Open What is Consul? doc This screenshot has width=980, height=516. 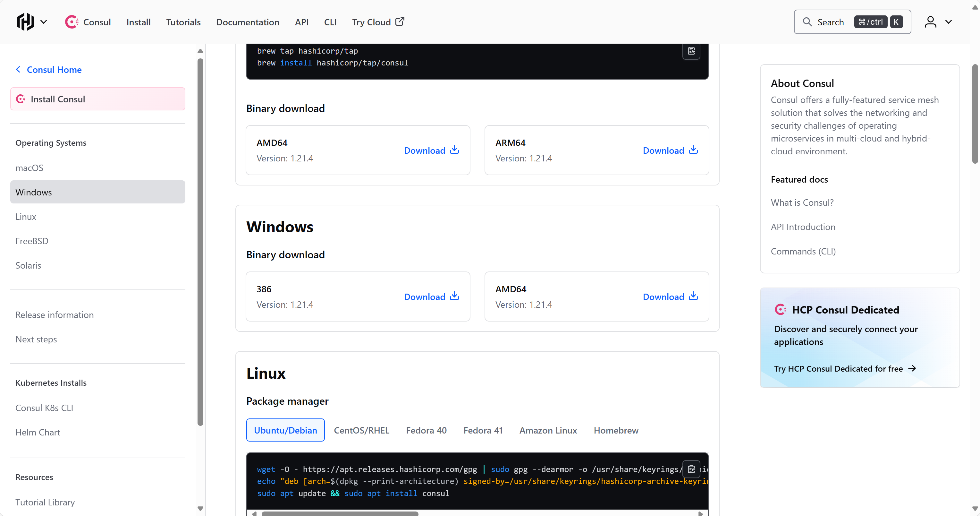pyautogui.click(x=802, y=202)
